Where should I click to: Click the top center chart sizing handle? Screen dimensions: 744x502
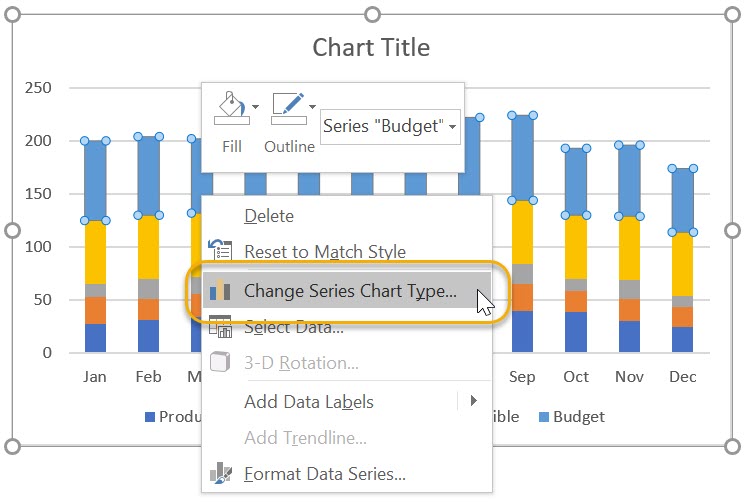(x=372, y=14)
